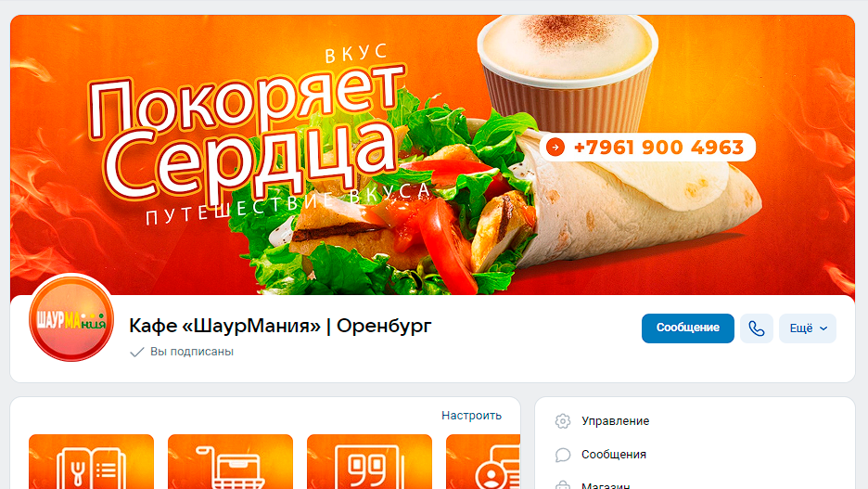
Task: Click the Сообщения chat bubble icon
Action: tap(563, 455)
